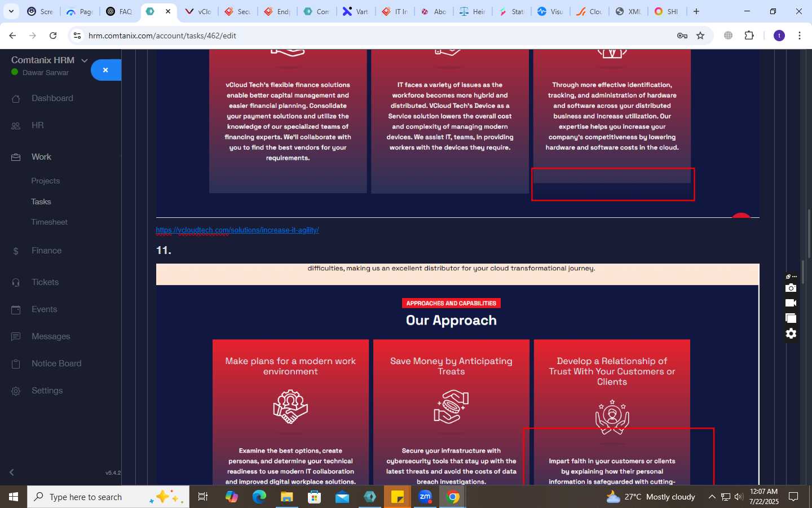Collapse the sidebar with the left chevron
This screenshot has height=508, width=812.
coord(12,472)
